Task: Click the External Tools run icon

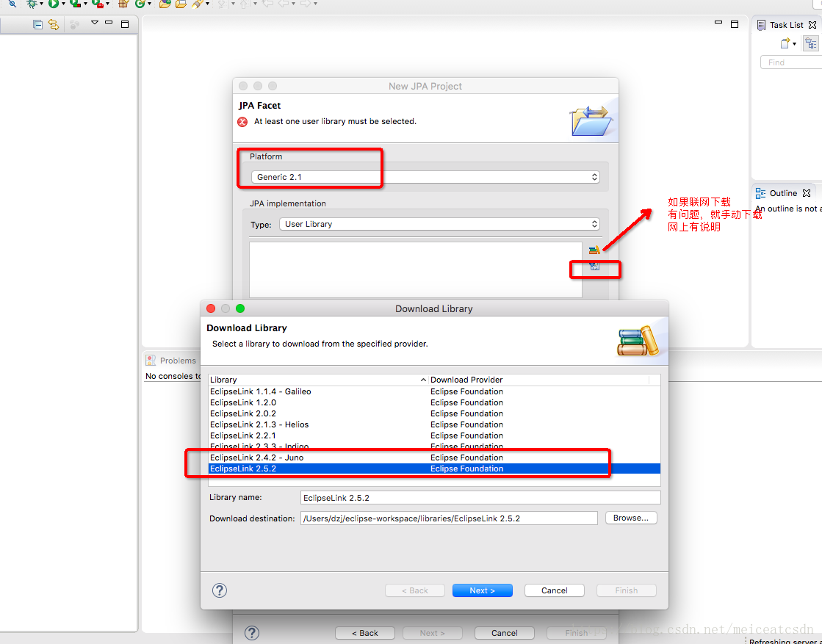Action: [x=97, y=4]
